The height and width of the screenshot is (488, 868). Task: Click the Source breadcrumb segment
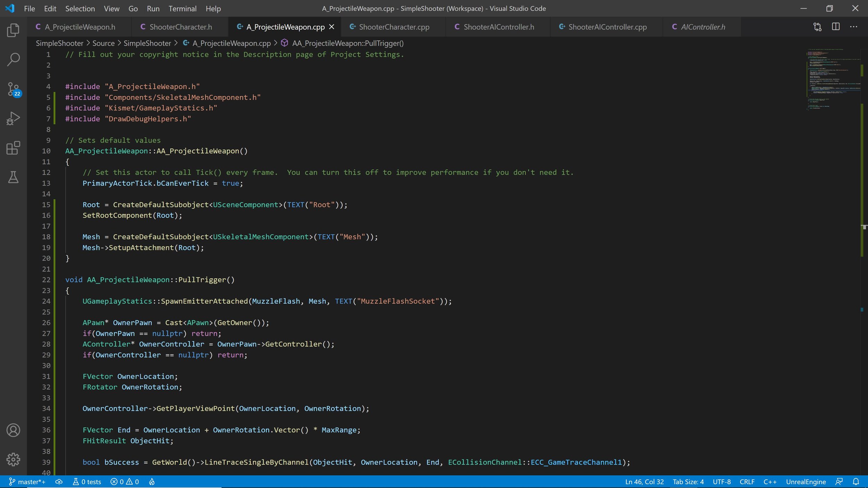103,43
